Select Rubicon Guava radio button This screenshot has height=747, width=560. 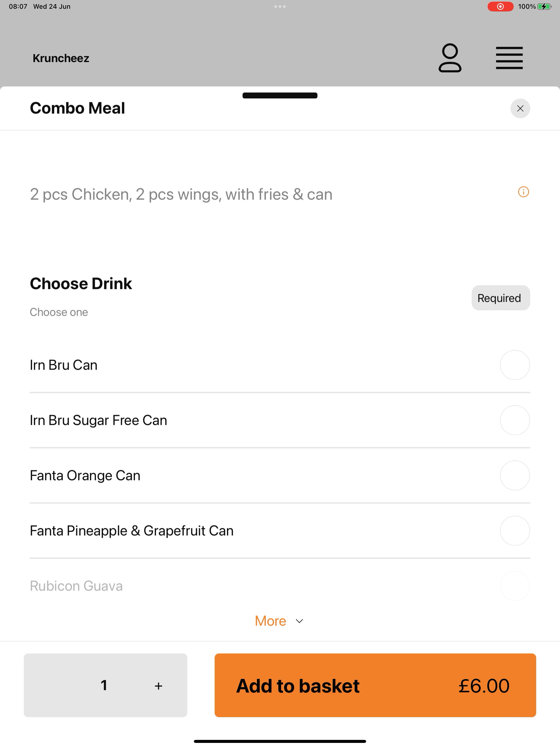[514, 586]
